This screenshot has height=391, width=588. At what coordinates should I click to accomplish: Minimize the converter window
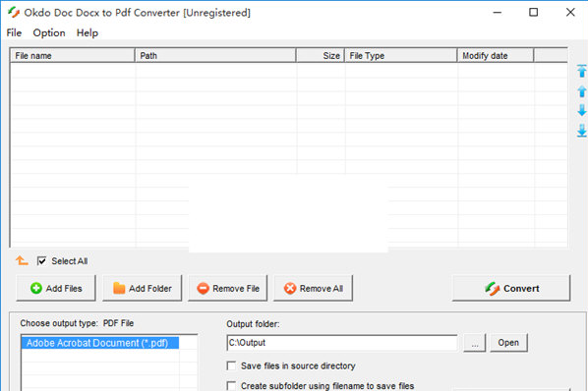pos(498,13)
